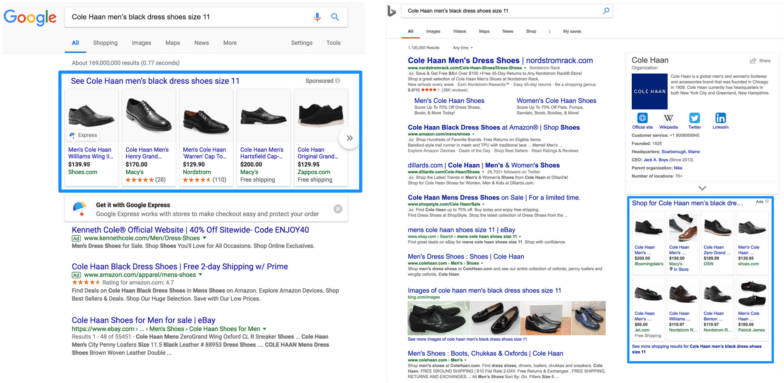Open dillards.com Cole Haan result

[x=484, y=165]
